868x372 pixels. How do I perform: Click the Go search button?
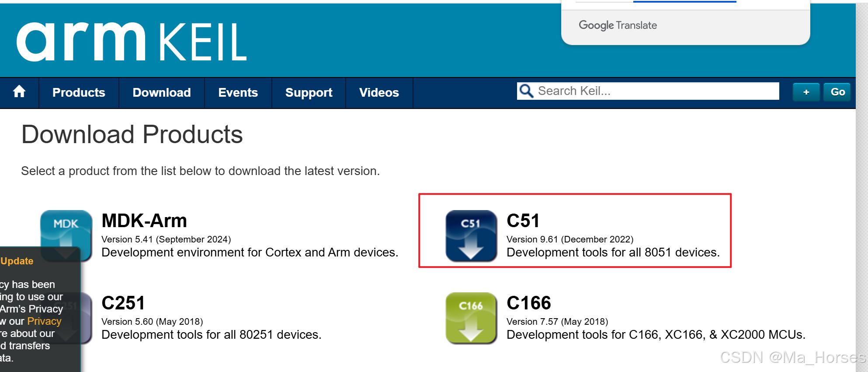(837, 92)
